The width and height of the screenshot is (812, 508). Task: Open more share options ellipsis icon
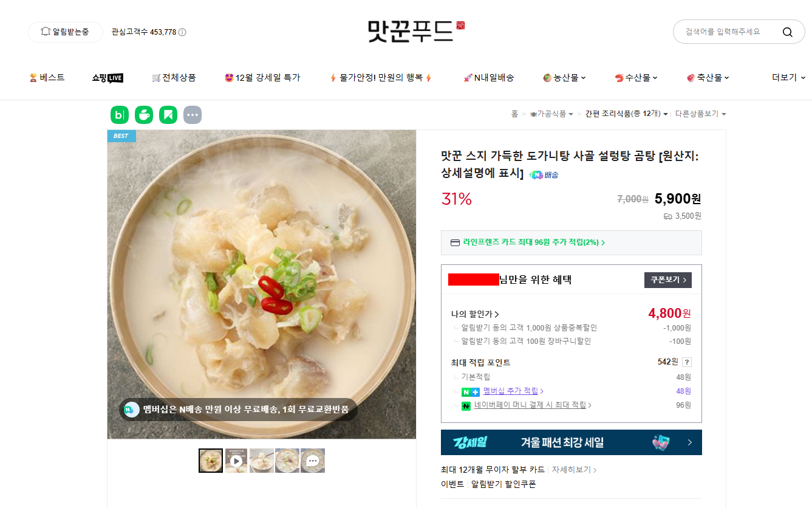[193, 115]
